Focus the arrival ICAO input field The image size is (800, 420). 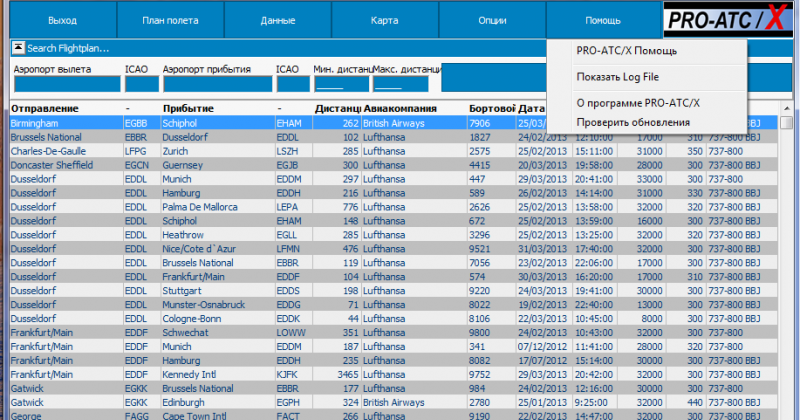click(x=293, y=84)
